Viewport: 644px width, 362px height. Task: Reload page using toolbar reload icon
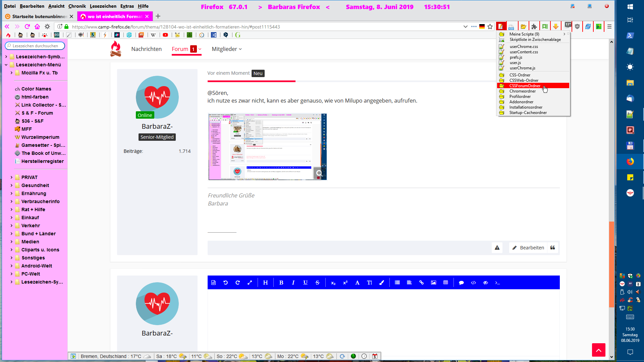point(27,26)
